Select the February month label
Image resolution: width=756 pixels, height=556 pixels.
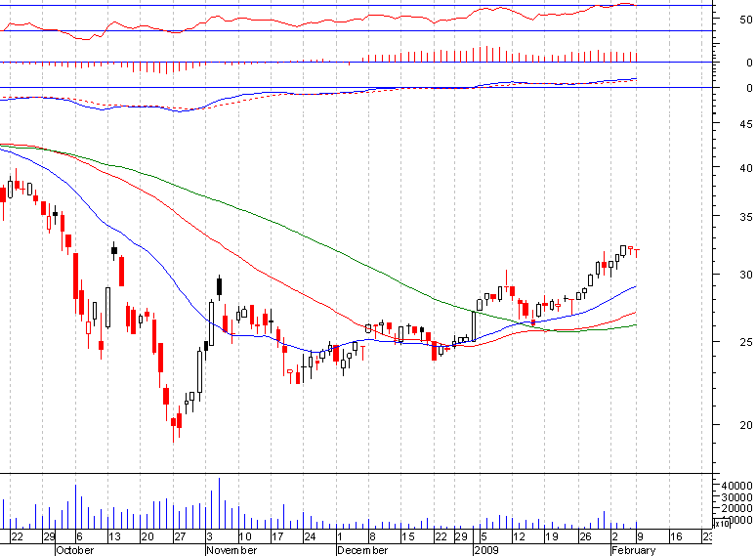(634, 550)
